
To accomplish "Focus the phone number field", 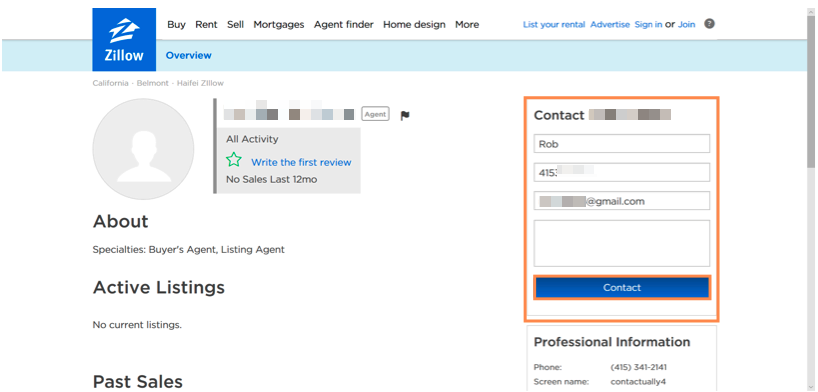I will coord(622,172).
